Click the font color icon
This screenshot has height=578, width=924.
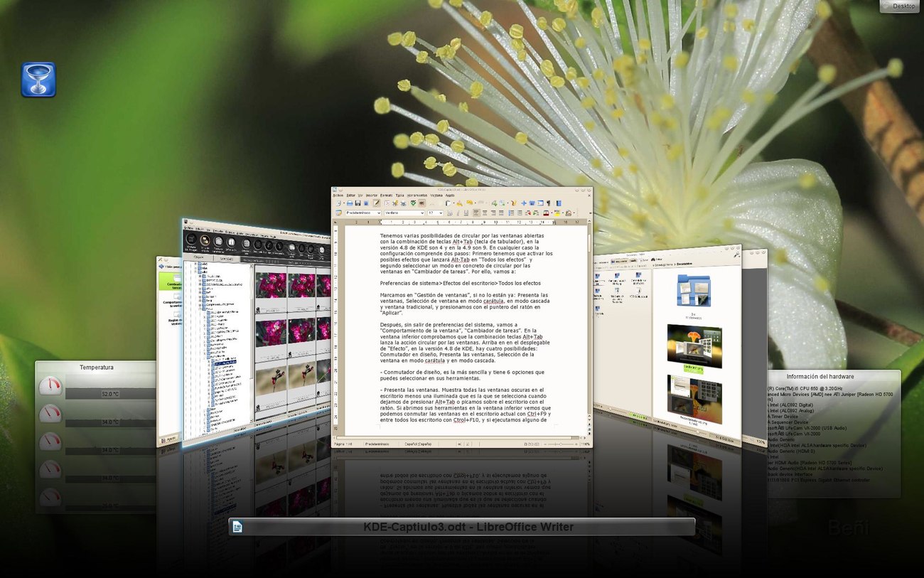coord(546,213)
